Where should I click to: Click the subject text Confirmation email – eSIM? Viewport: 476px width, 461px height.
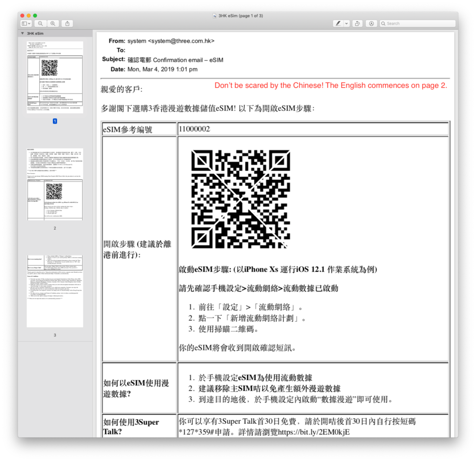click(188, 60)
